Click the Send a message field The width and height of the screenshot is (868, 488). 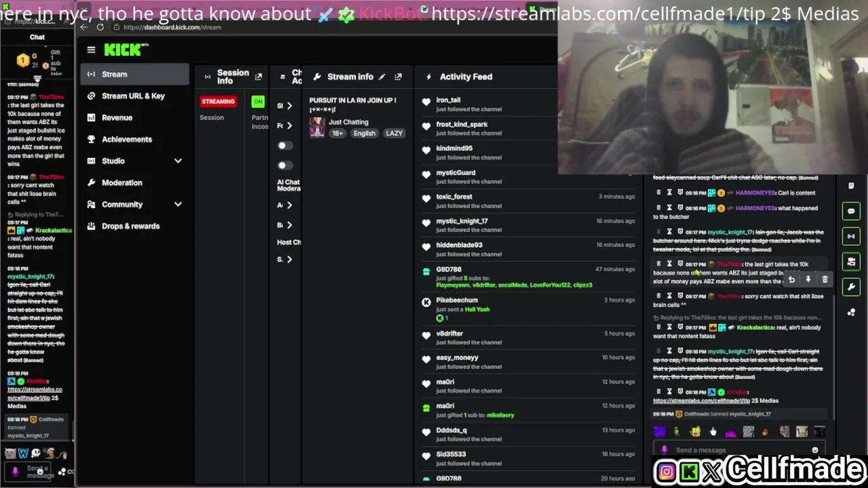pyautogui.click(x=739, y=450)
